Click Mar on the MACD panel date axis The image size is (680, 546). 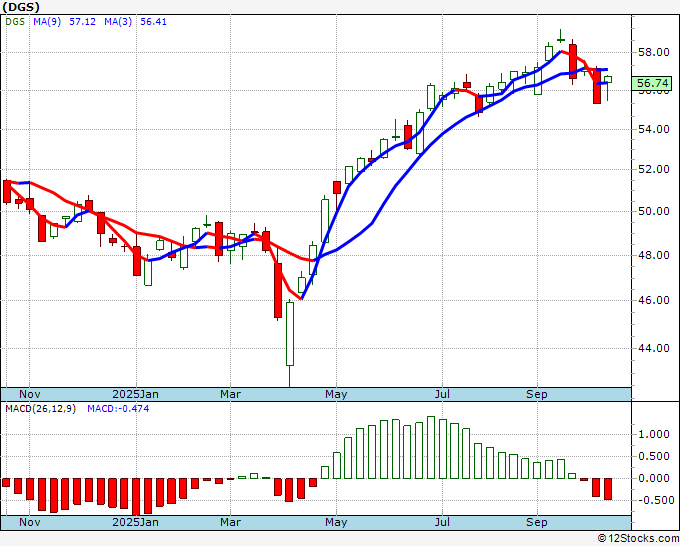(230, 522)
